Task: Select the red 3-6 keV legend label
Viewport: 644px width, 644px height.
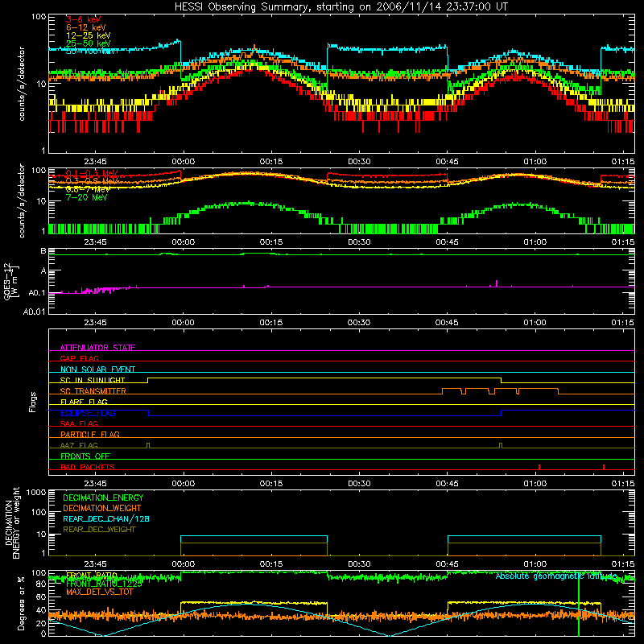Action: [84, 19]
